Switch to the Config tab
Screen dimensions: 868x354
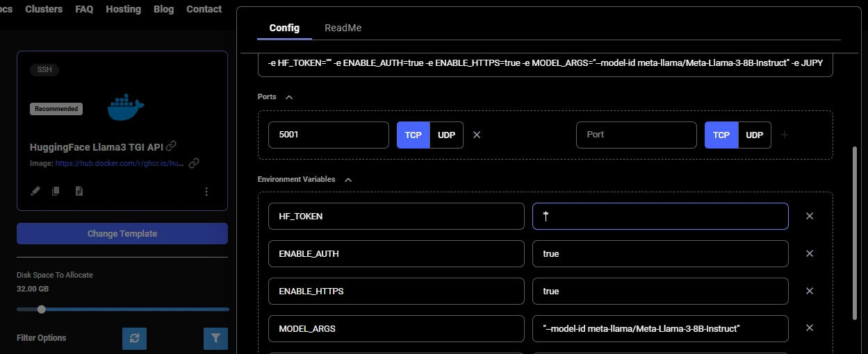click(x=284, y=28)
